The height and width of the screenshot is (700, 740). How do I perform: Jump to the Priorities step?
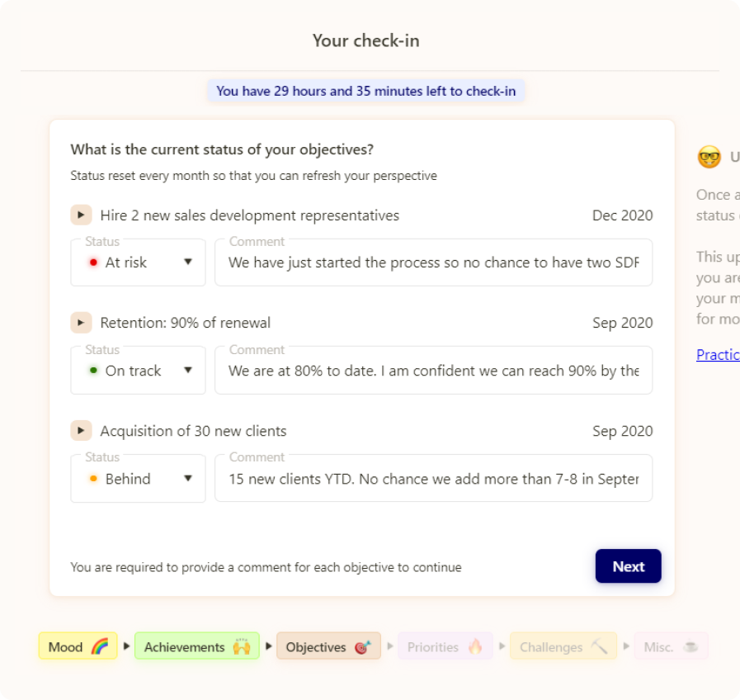point(445,646)
